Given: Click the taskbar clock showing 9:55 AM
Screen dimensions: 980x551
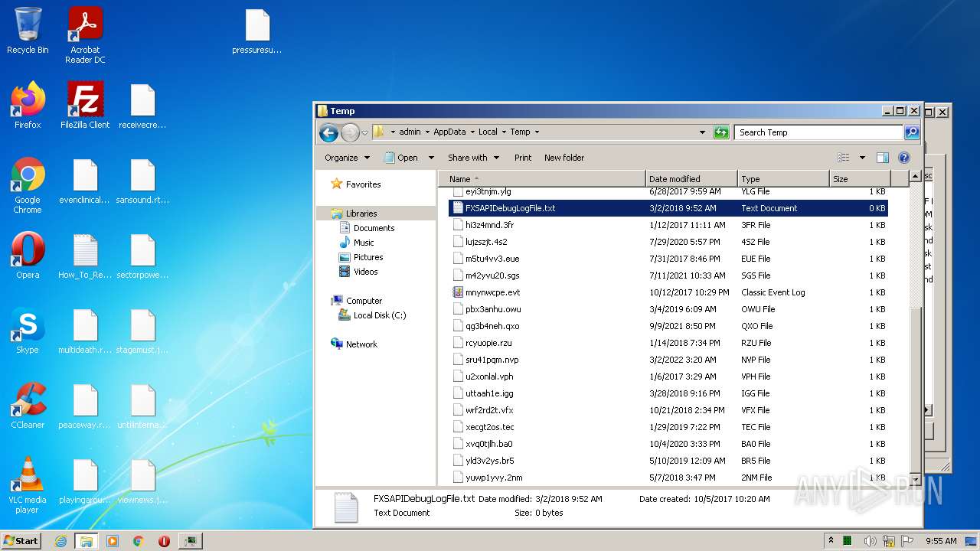Looking at the screenshot, I should point(940,541).
